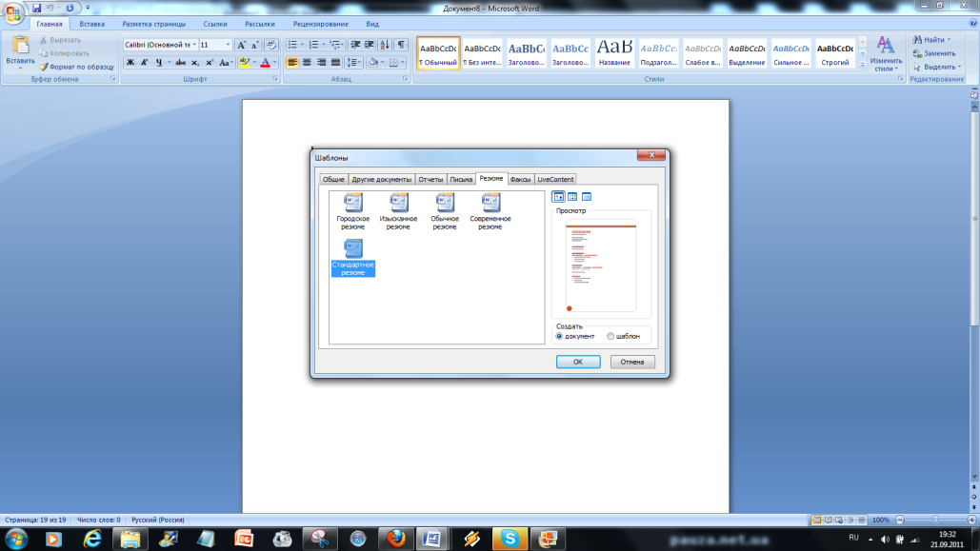Apply strikethrough formatting
Viewport: 980px width, 551px height.
[x=181, y=63]
